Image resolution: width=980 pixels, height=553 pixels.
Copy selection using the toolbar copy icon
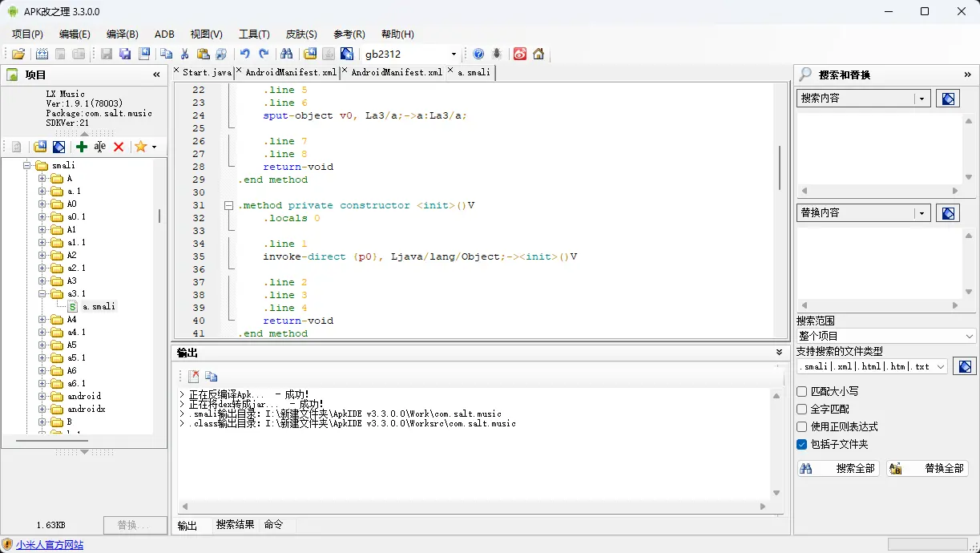click(x=166, y=54)
